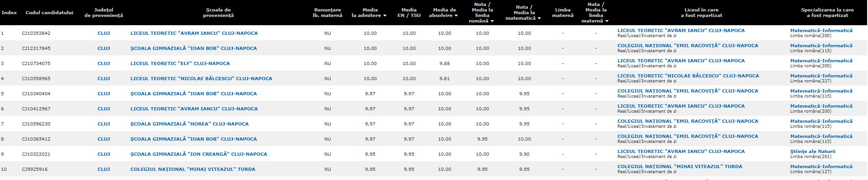
Task: Click the Media EN / TSU header
Action: [409, 12]
